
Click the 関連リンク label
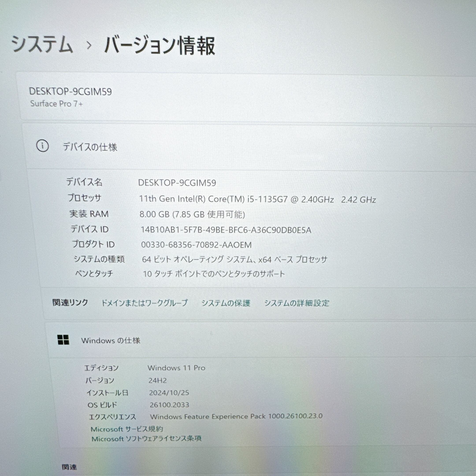coord(70,303)
